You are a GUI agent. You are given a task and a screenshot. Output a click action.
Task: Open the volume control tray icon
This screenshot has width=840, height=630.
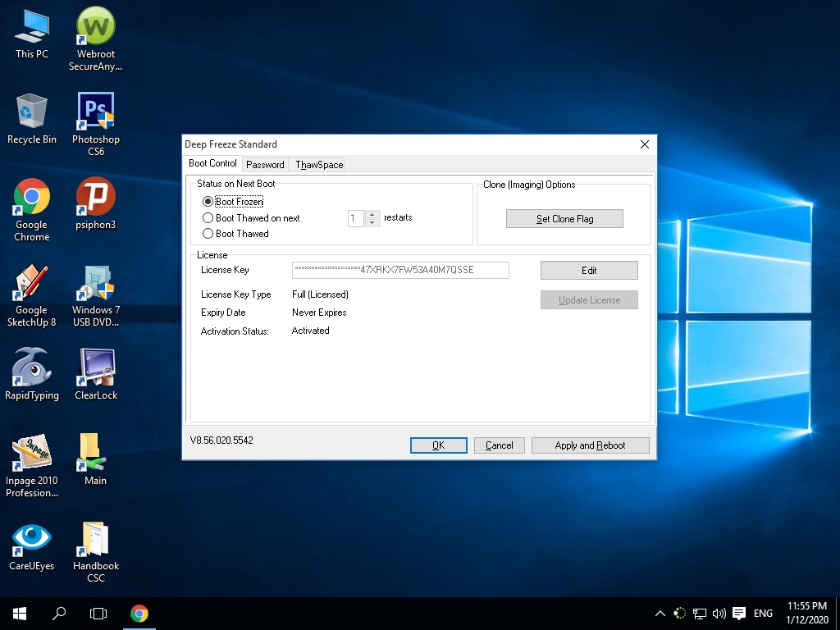pos(719,614)
